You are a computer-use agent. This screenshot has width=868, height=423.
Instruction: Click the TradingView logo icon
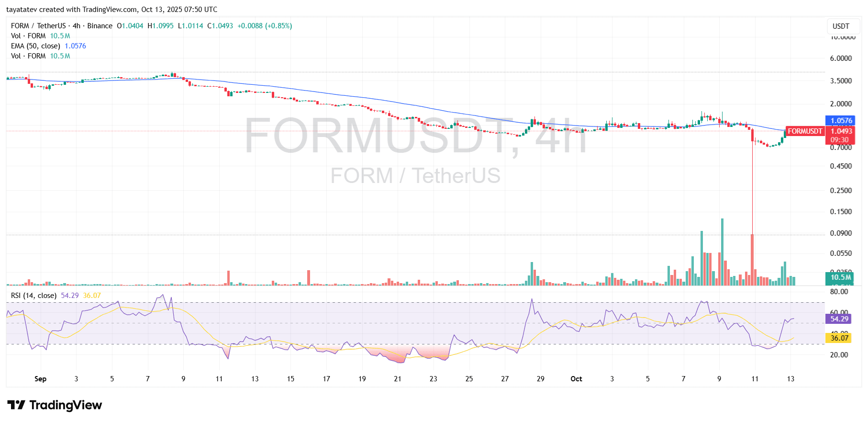[16, 405]
